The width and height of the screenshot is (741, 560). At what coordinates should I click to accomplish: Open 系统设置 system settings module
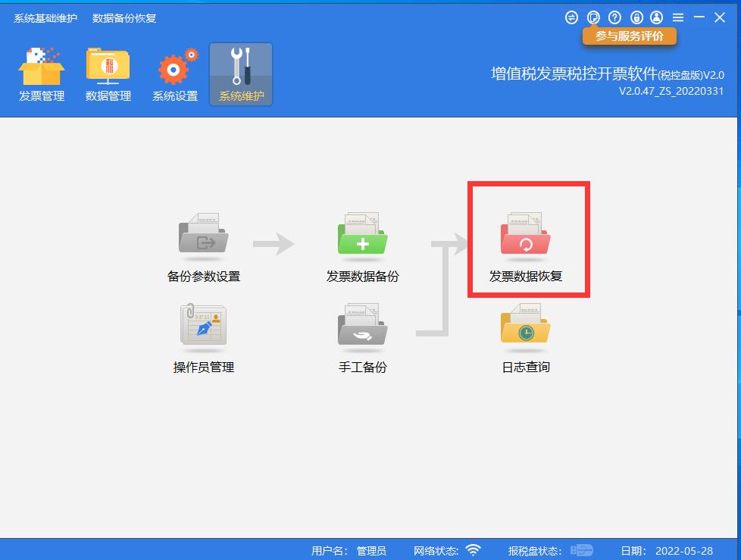174,74
